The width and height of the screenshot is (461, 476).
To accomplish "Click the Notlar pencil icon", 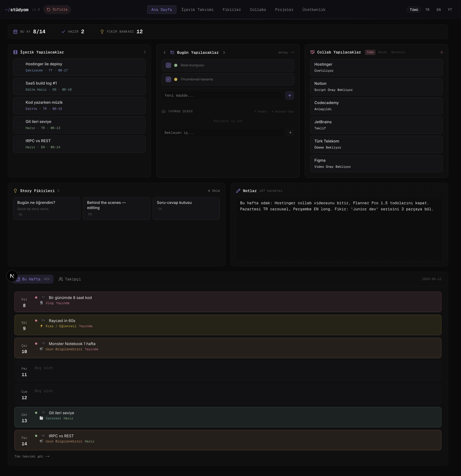I will [238, 191].
